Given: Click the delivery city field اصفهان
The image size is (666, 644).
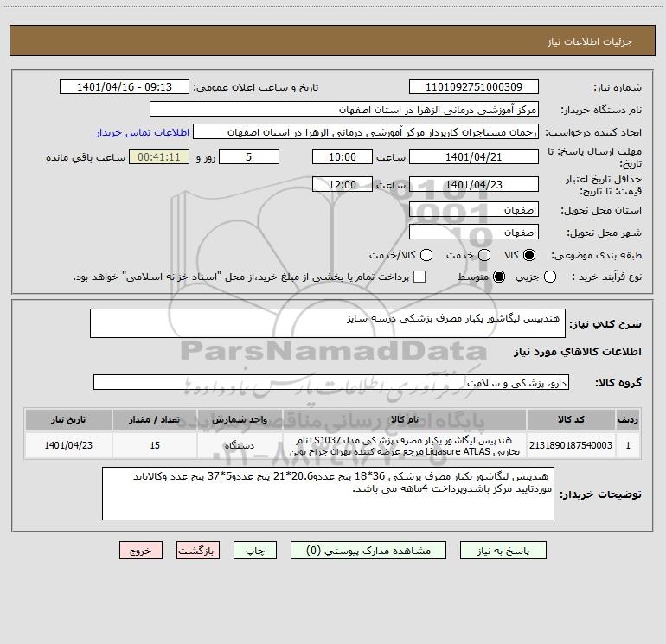Looking at the screenshot, I should (x=474, y=233).
